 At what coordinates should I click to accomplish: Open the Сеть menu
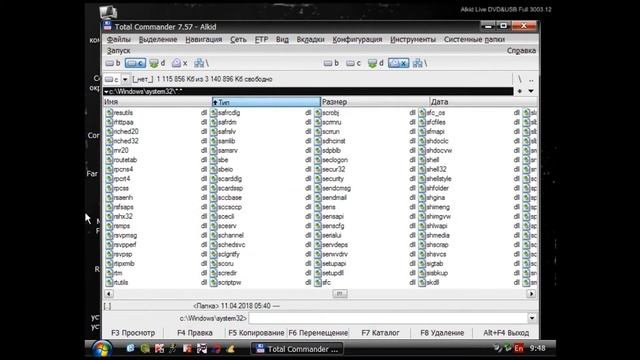click(238, 40)
